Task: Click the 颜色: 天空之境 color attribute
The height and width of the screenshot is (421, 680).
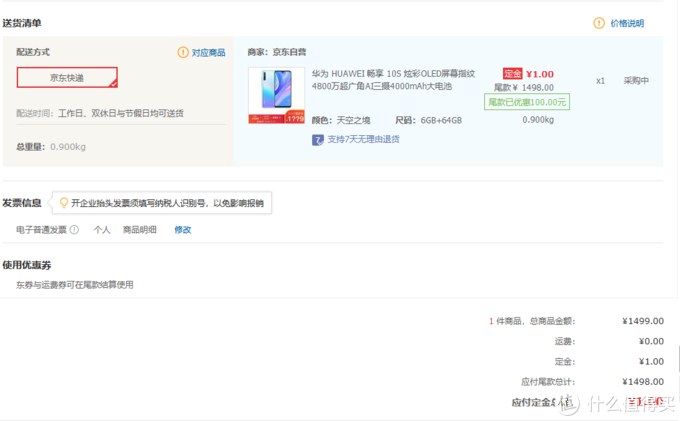Action: point(341,121)
